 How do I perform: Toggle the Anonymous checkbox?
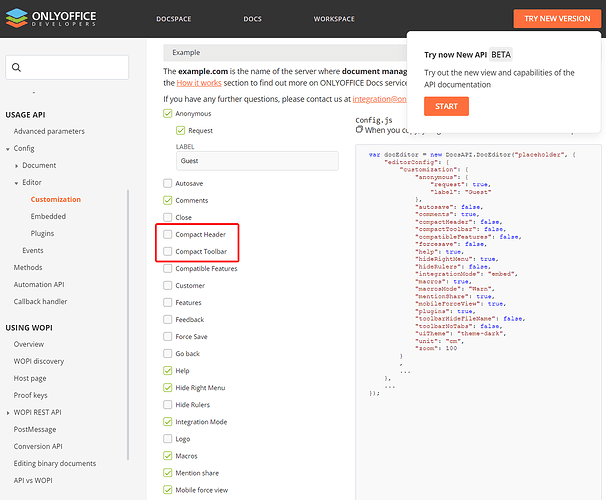click(x=167, y=114)
